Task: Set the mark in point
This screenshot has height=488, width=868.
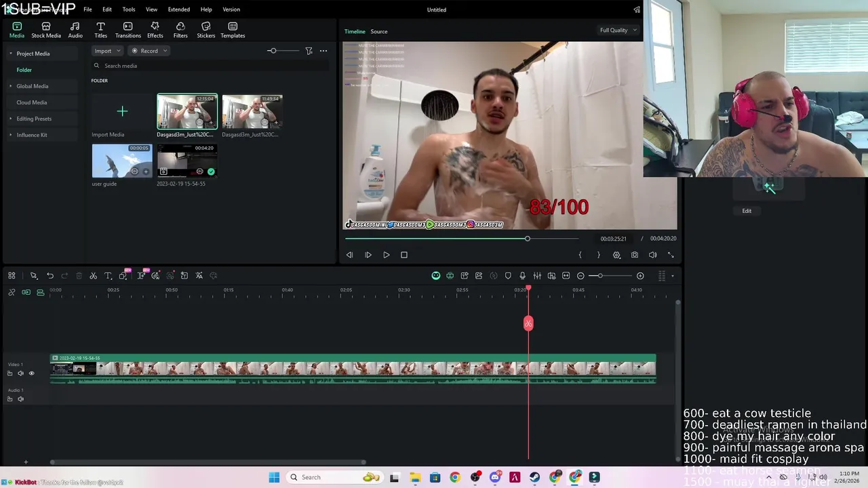Action: click(580, 255)
